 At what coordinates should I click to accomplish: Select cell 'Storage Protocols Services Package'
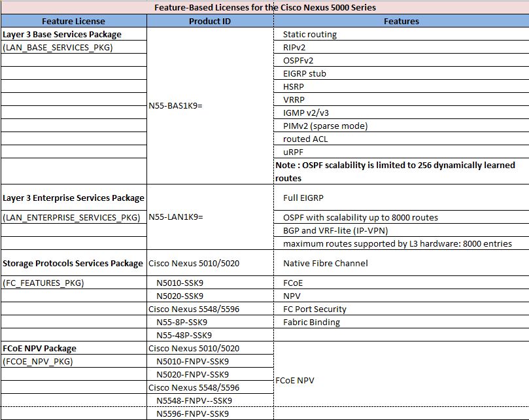[x=73, y=263]
